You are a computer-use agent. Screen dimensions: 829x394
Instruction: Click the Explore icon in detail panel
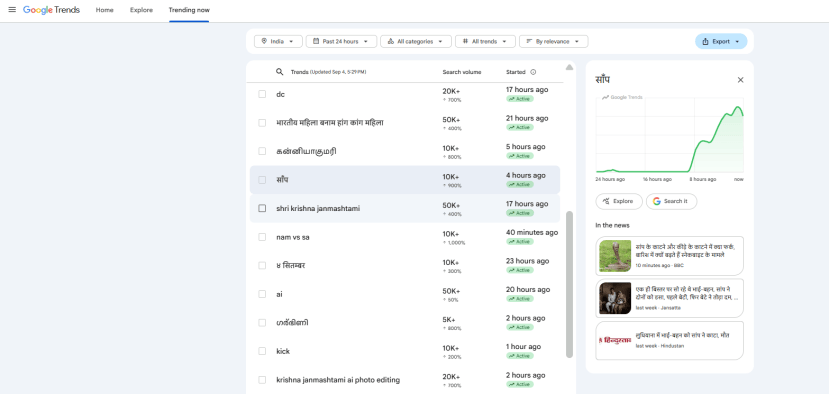tap(606, 201)
